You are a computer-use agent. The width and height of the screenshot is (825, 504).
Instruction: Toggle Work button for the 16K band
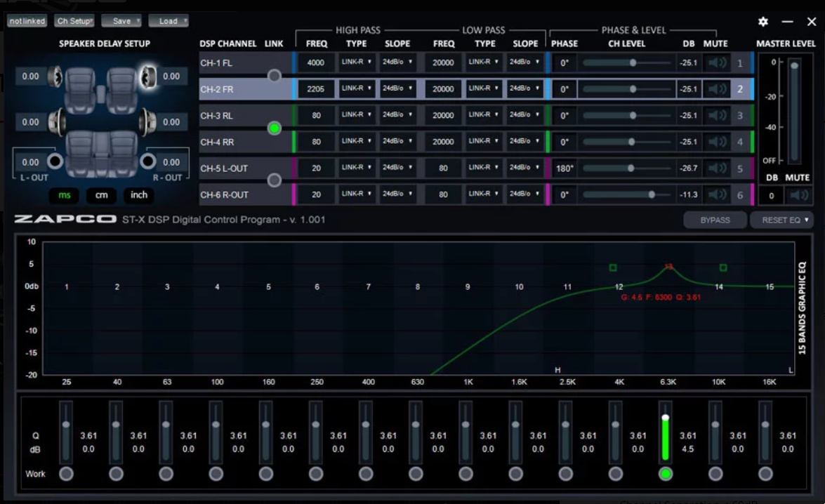pos(765,474)
